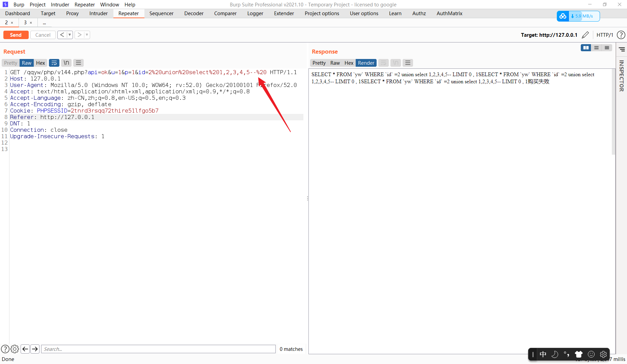The height and width of the screenshot is (364, 627).
Task: Go forward to the next request in history
Action: [x=79, y=35]
